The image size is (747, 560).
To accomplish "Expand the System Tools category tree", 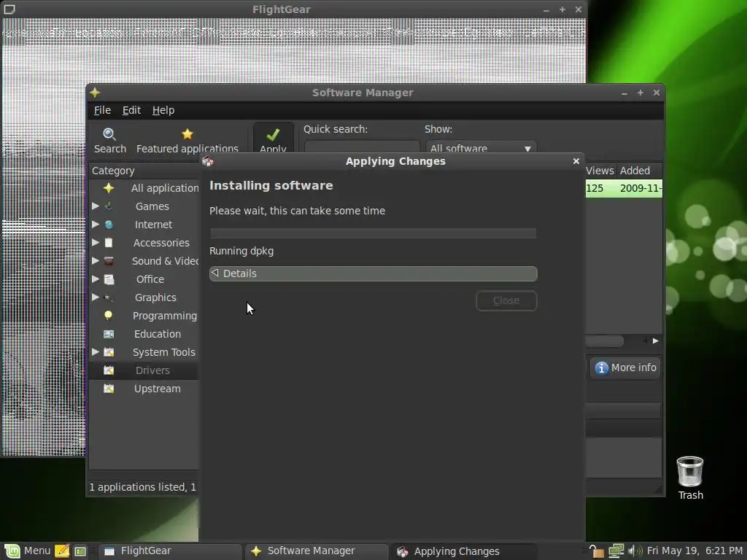I will [x=96, y=352].
